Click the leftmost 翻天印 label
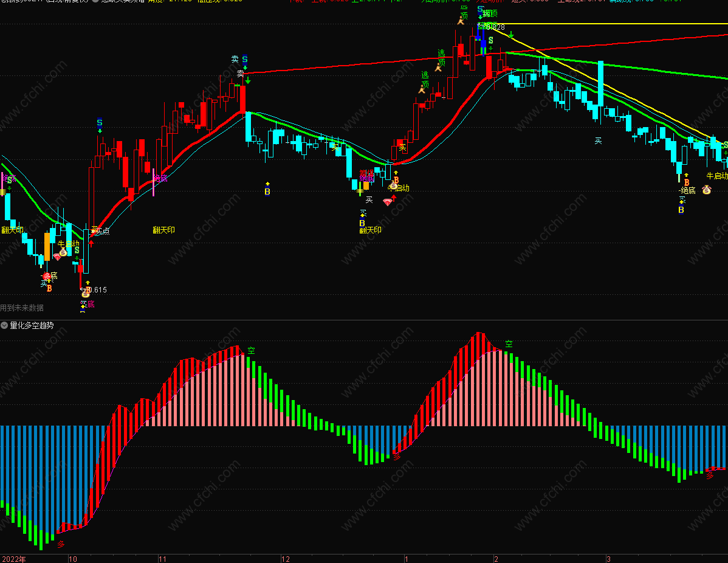The image size is (728, 563). (12, 230)
